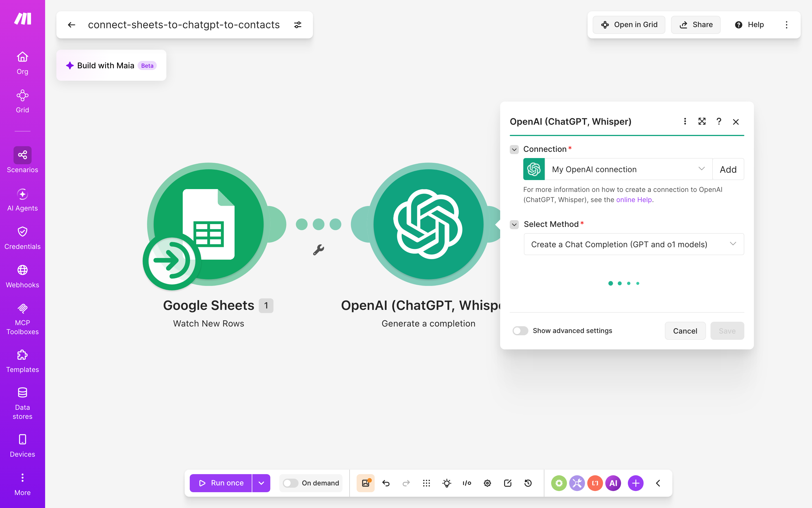The height and width of the screenshot is (508, 812).
Task: Click the explain flow lightbulb icon
Action: (447, 483)
